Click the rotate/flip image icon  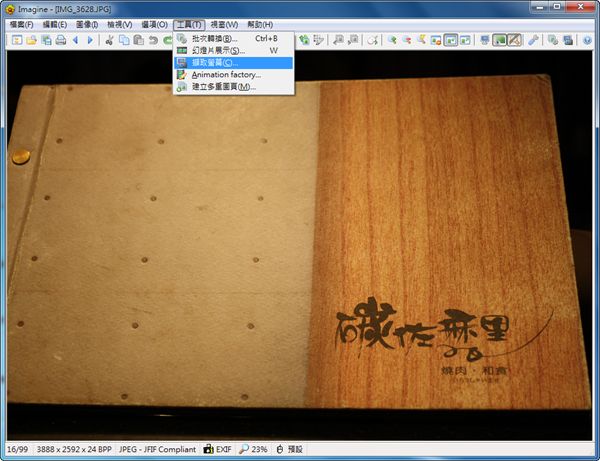(304, 40)
